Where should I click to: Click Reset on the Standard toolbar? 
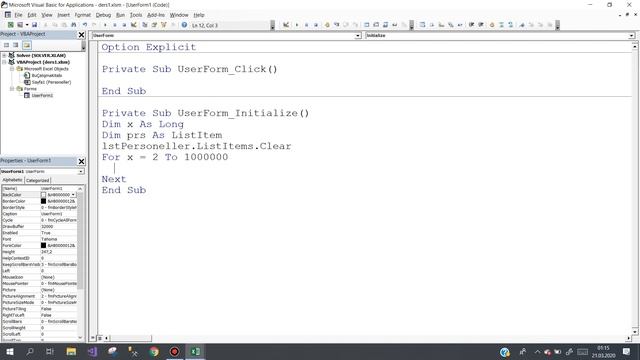click(124, 25)
